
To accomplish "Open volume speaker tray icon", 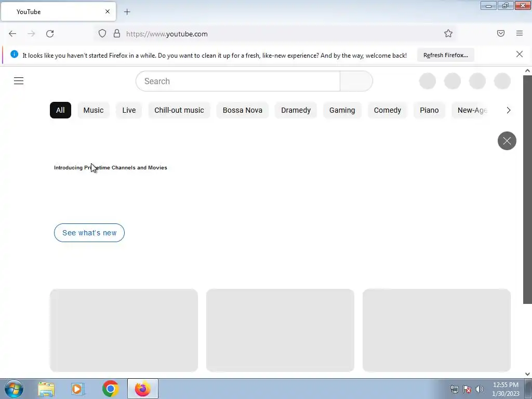I will tap(480, 389).
